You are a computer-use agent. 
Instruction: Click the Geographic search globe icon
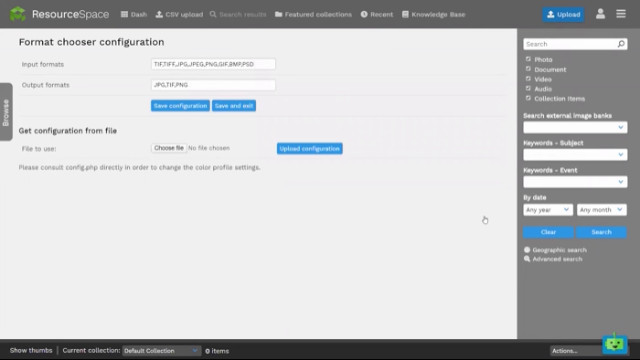tap(527, 250)
